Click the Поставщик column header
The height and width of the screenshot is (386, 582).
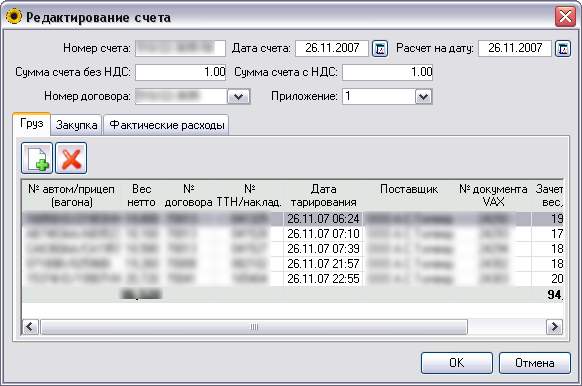coord(409,196)
